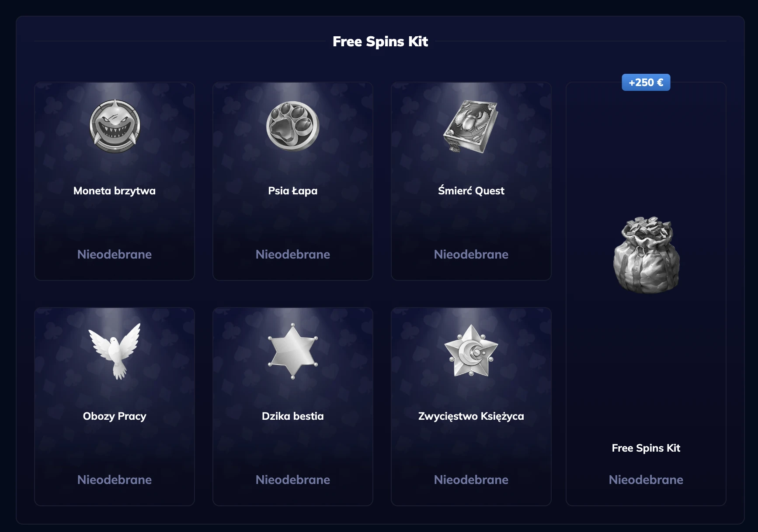Select the Śmierć Quest title

[x=471, y=191]
